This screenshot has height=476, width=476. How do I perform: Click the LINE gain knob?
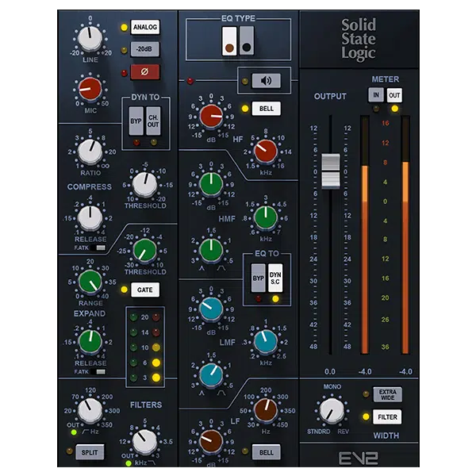(x=90, y=39)
